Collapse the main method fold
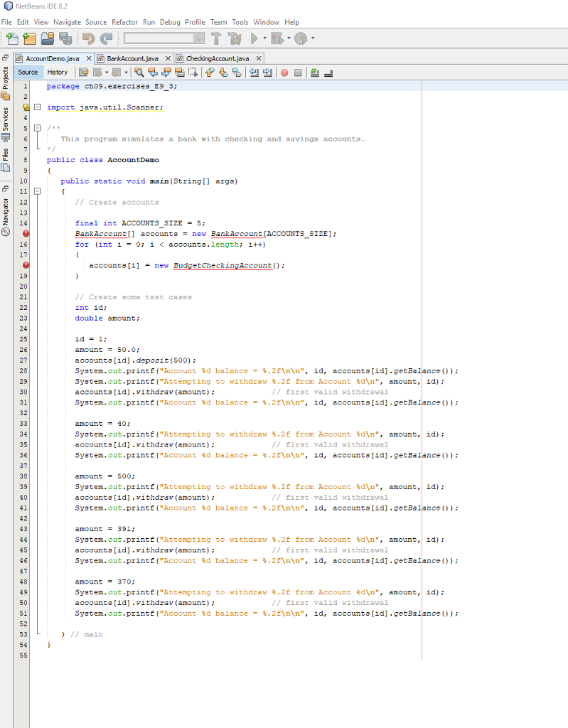 click(37, 191)
